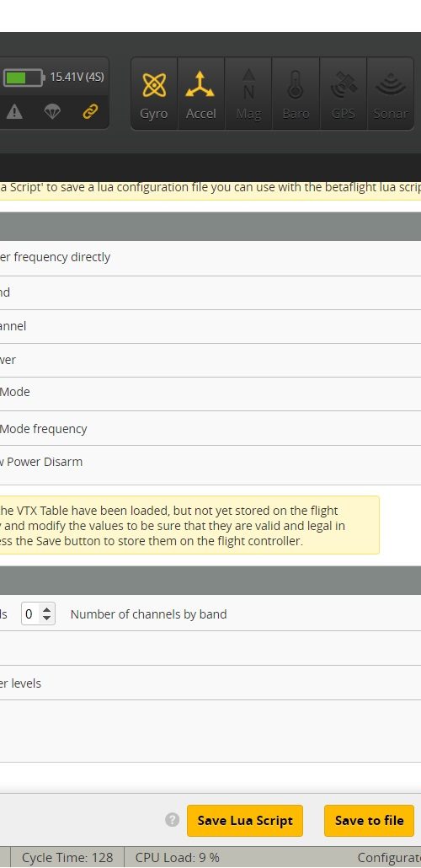Click the Cycle Time status indicator
The image size is (421, 868).
coord(67,858)
